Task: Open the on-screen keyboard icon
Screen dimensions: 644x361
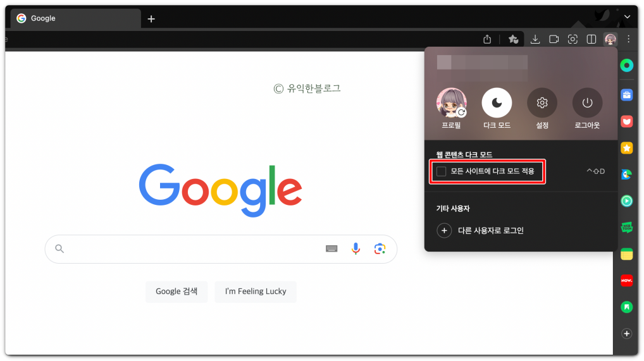Action: 331,249
